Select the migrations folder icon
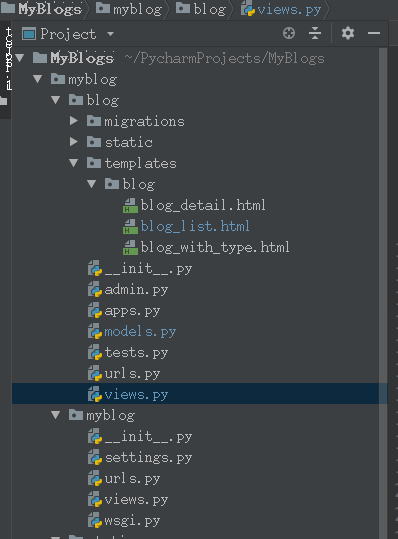398x539 pixels. pyautogui.click(x=93, y=121)
